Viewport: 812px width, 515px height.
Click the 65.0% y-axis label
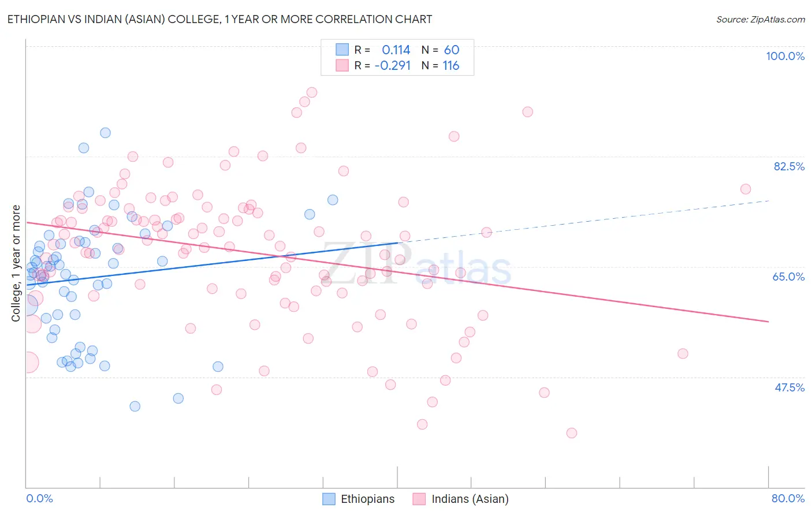click(788, 277)
